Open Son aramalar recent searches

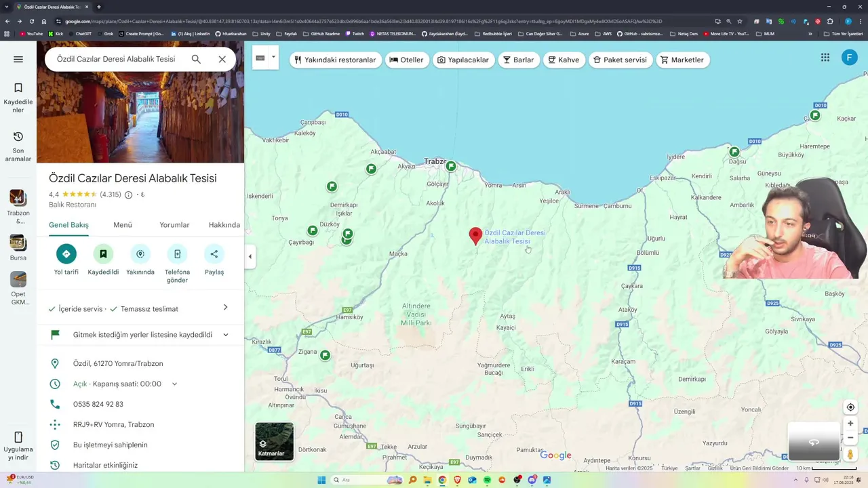tap(18, 146)
